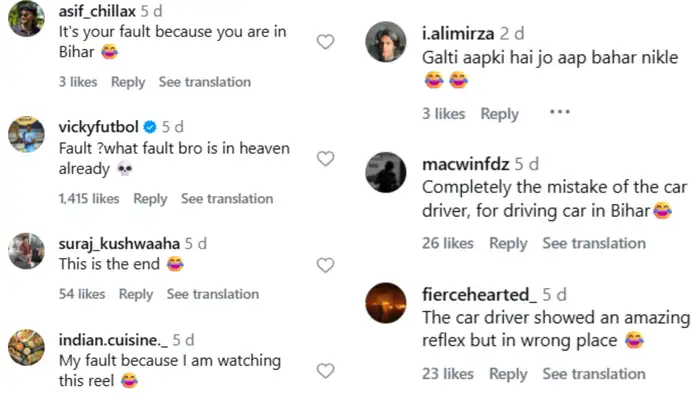700x394 pixels.
Task: Open the indian.cuisine._ username
Action: coord(113,340)
